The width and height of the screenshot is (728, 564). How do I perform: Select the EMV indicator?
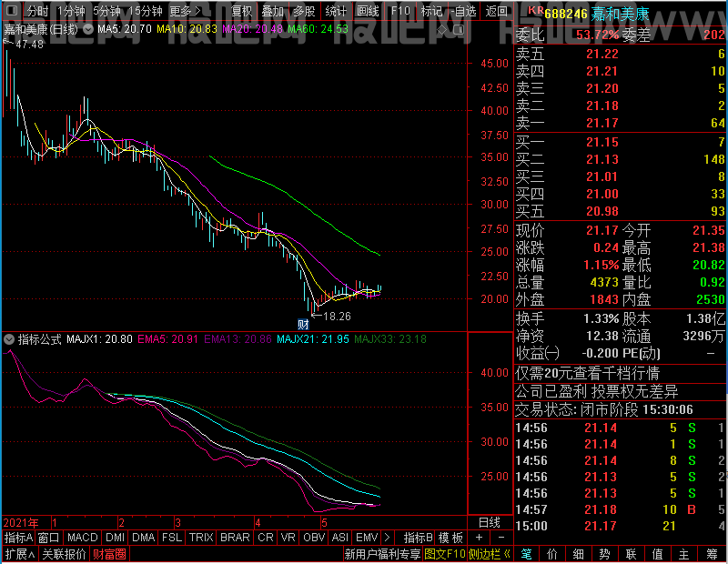tap(367, 538)
